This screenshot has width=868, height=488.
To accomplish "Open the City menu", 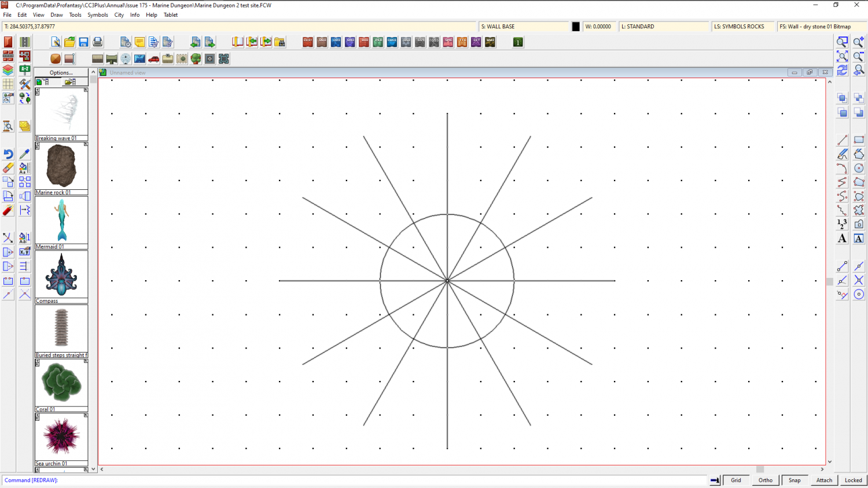I will coord(119,15).
